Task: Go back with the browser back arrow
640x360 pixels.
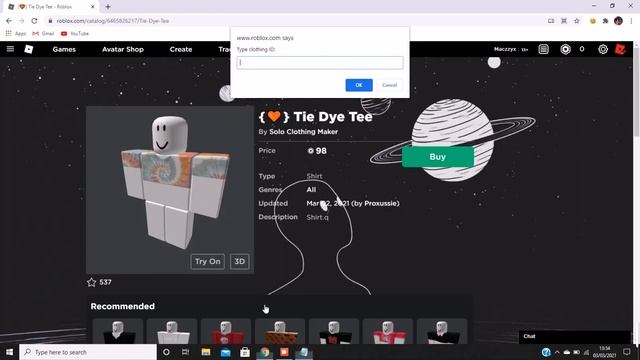Action: coord(9,20)
